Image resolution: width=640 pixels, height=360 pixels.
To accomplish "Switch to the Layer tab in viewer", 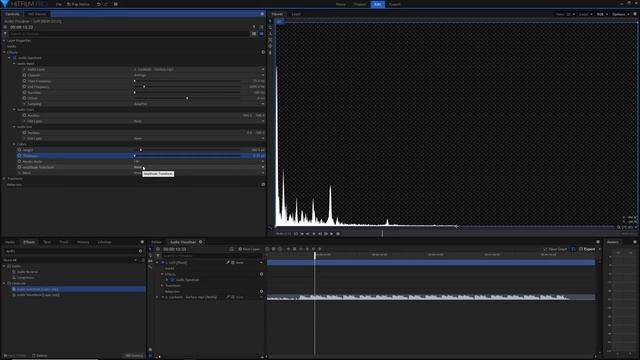I will point(296,14).
